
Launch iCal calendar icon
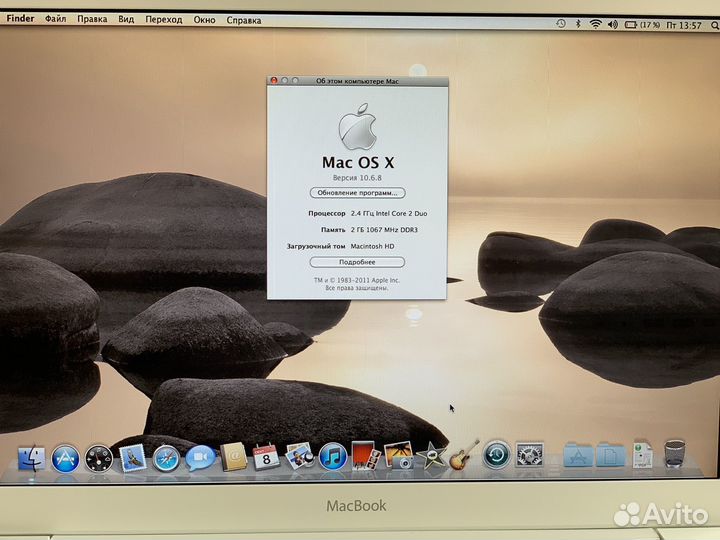tap(266, 457)
